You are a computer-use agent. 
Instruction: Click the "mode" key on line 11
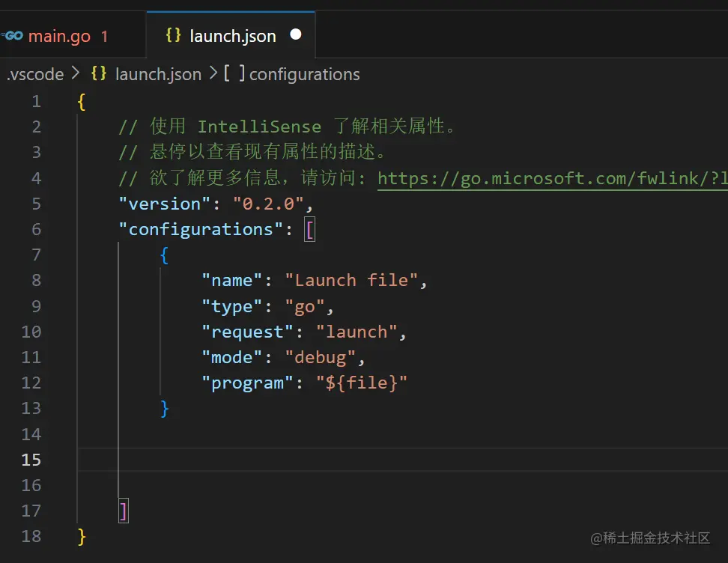point(231,357)
